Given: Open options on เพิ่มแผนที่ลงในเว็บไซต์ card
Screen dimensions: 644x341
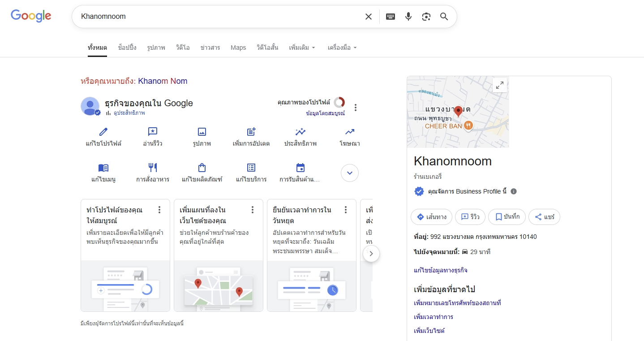Looking at the screenshot, I should (253, 210).
